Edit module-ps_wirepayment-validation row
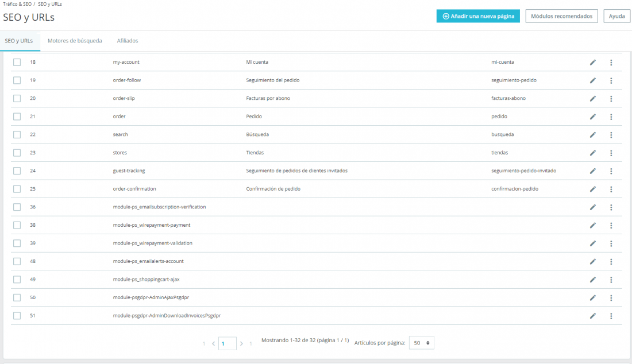The image size is (632, 364). [x=592, y=243]
